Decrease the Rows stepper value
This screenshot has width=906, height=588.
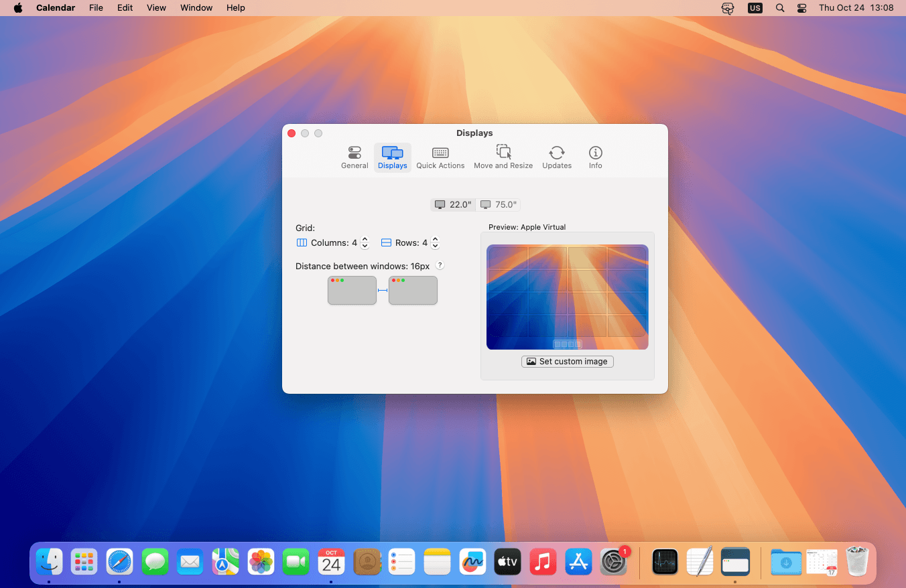[x=435, y=246]
